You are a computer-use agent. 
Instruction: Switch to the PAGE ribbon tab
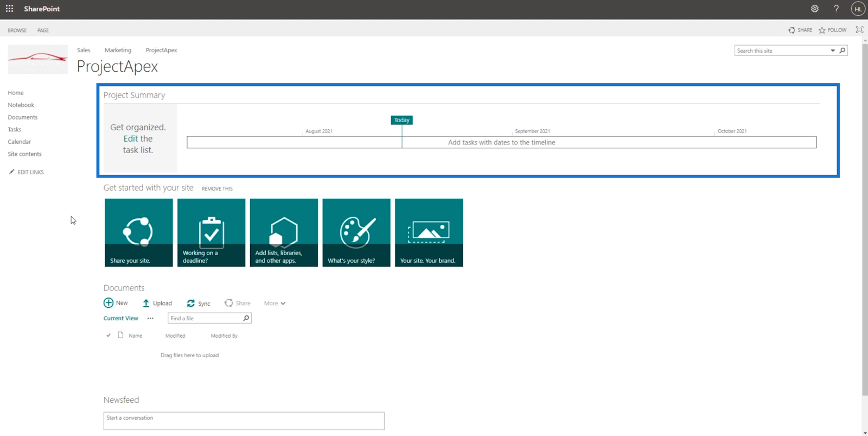pos(43,30)
